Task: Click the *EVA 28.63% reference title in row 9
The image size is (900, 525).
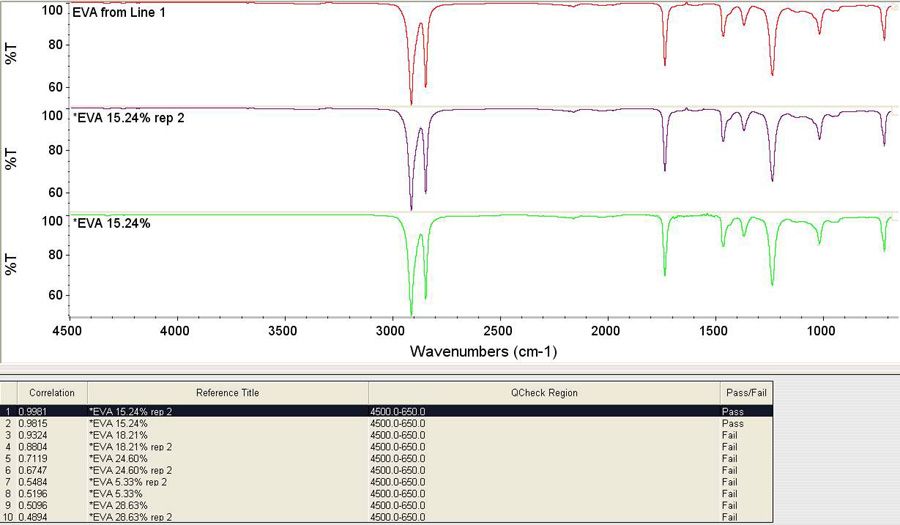Action: (x=118, y=505)
